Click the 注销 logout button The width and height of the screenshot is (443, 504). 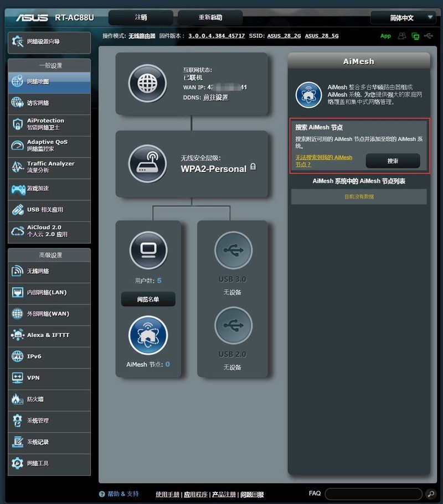click(x=141, y=18)
